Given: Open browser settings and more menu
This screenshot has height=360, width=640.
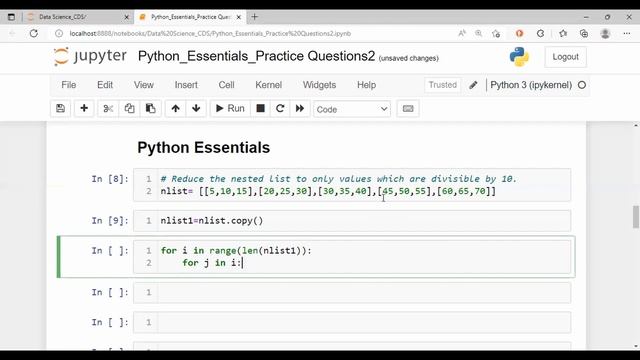Looking at the screenshot, I should [x=627, y=33].
